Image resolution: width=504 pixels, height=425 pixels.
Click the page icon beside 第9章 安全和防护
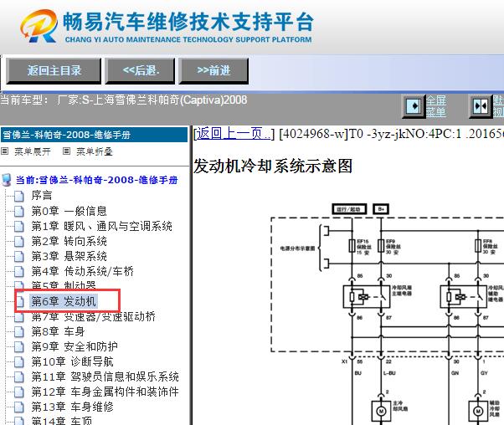point(19,346)
